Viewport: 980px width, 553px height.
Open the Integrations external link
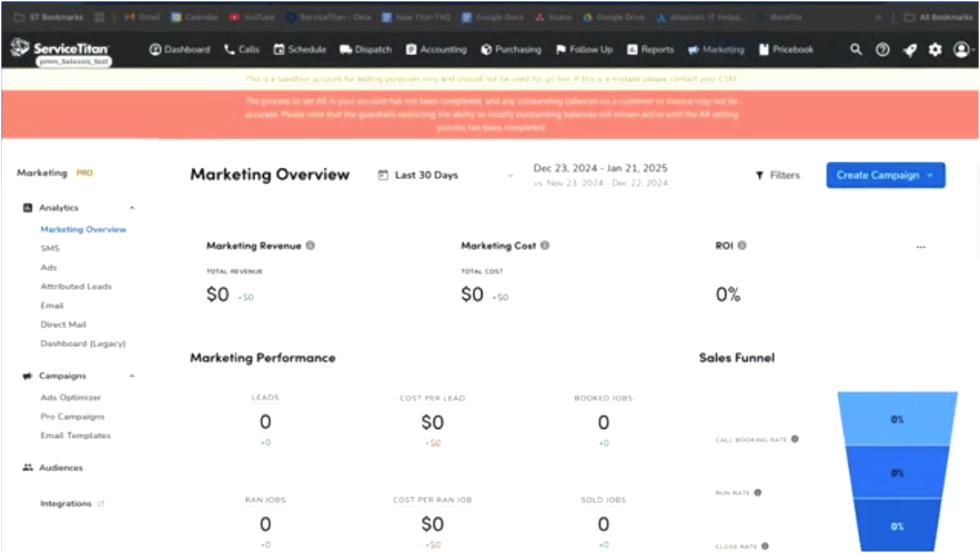(72, 504)
